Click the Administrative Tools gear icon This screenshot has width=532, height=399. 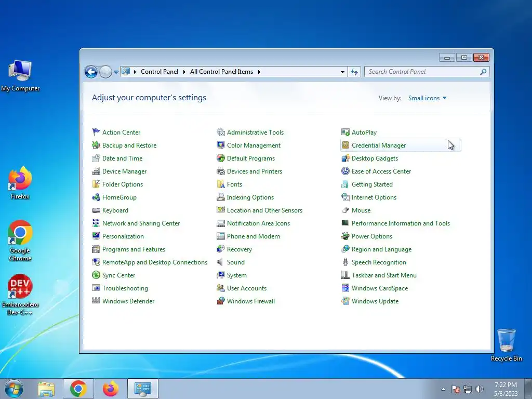click(x=221, y=132)
